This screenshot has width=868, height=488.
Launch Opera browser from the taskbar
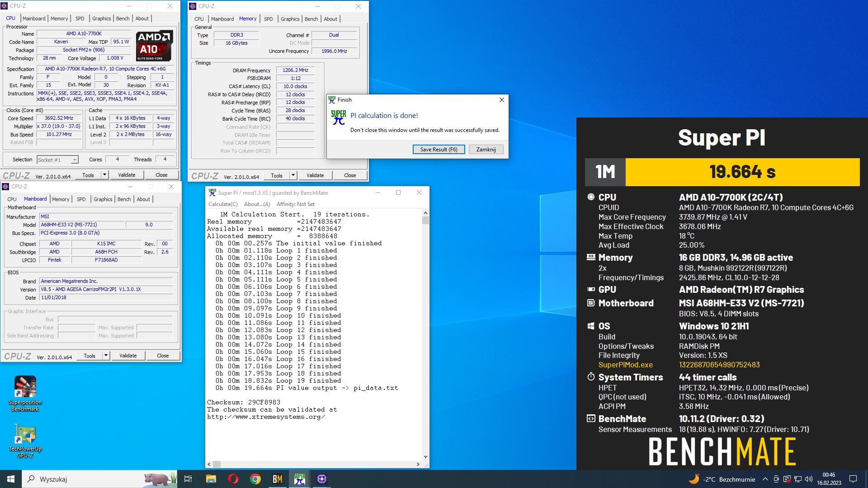233,479
